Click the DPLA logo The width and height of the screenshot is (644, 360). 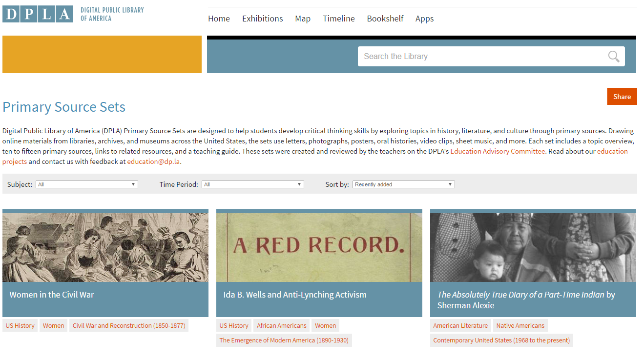[38, 14]
